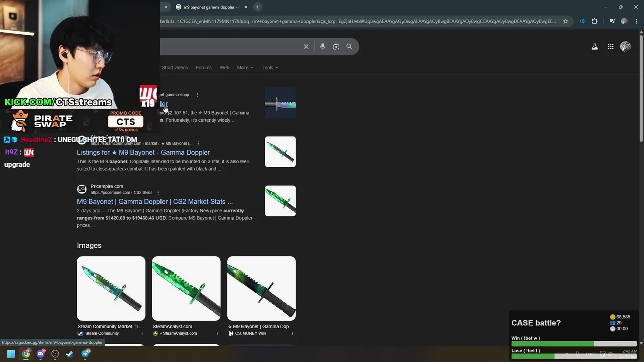
Task: Bookmark this page with star icon
Action: (566, 21)
